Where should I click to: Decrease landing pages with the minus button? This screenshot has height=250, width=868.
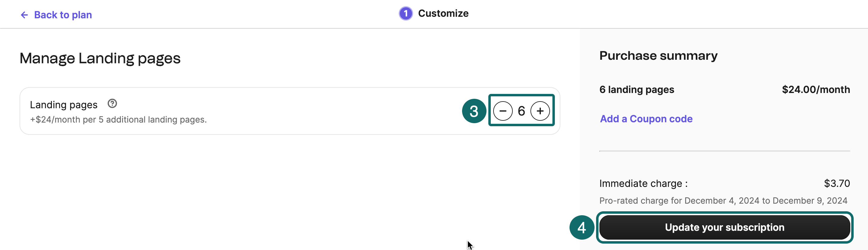(x=503, y=111)
